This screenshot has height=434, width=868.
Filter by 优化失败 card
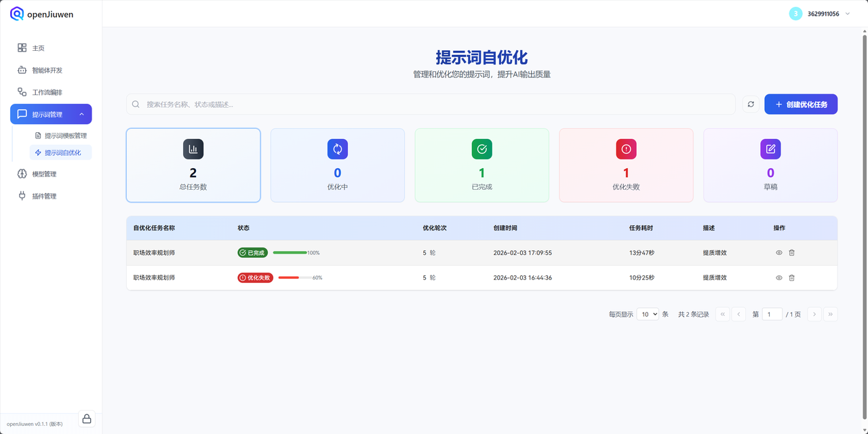click(626, 165)
